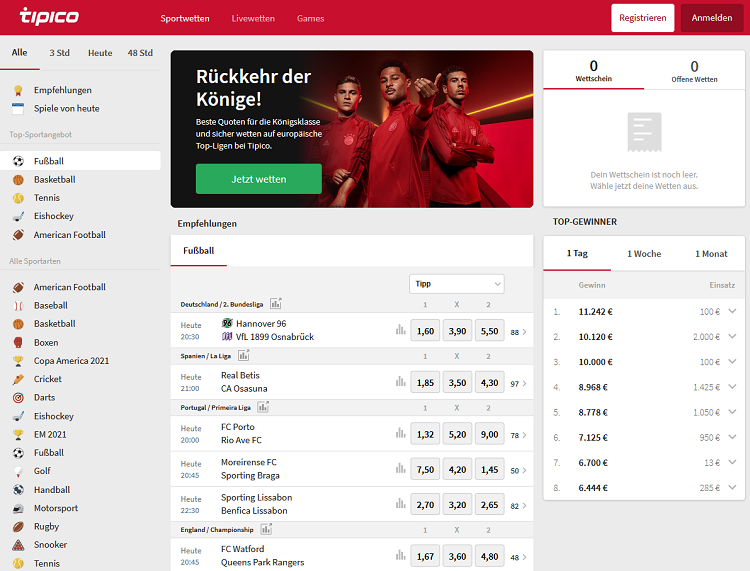Viewport: 750px width, 571px height.
Task: Select the 1 Woche top winners tab
Action: pos(644,254)
